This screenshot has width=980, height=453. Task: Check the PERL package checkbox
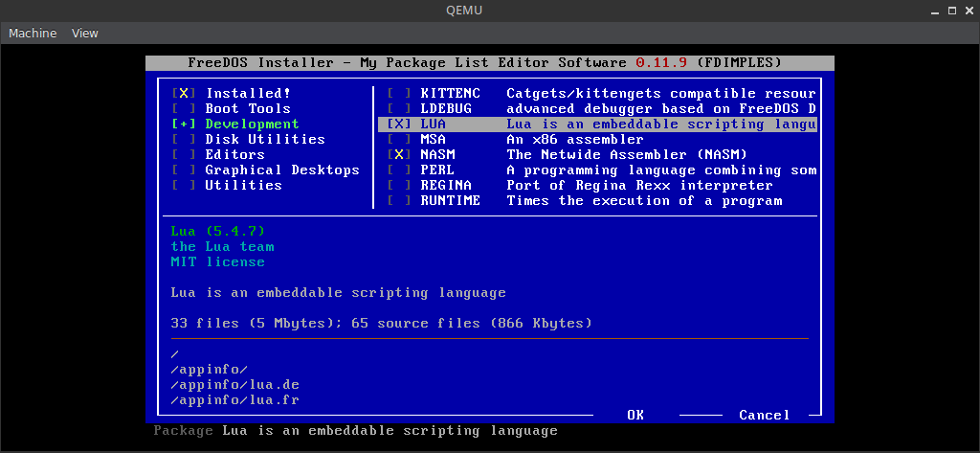(399, 170)
